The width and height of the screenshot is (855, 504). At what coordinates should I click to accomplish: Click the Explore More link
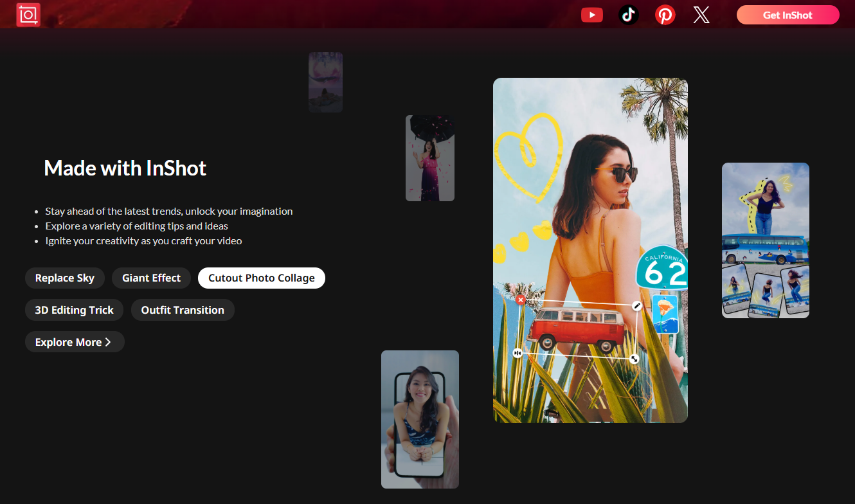[75, 342]
